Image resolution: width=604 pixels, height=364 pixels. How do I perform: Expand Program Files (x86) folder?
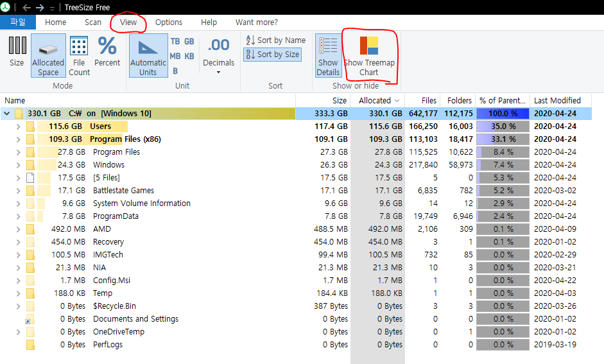tap(18, 139)
